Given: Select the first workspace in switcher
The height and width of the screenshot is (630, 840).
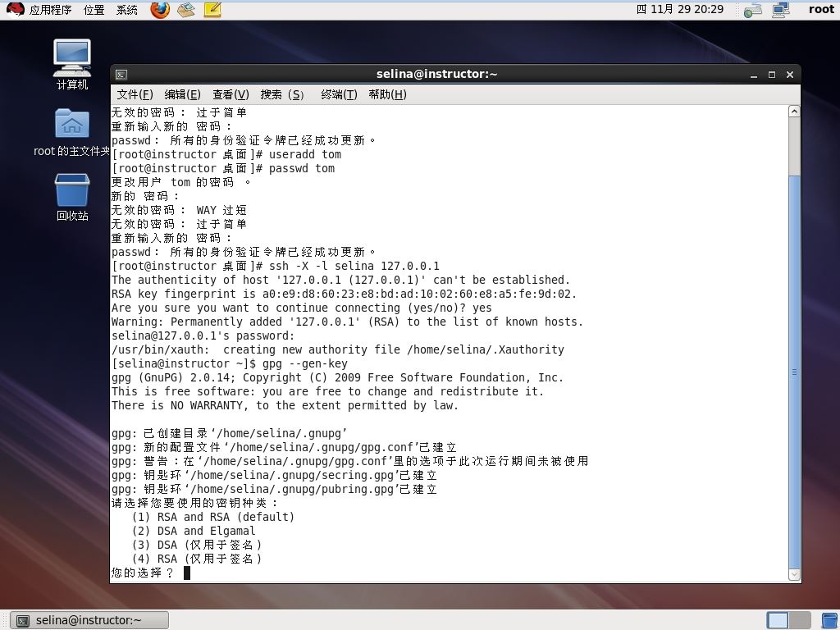Looking at the screenshot, I should [778, 620].
